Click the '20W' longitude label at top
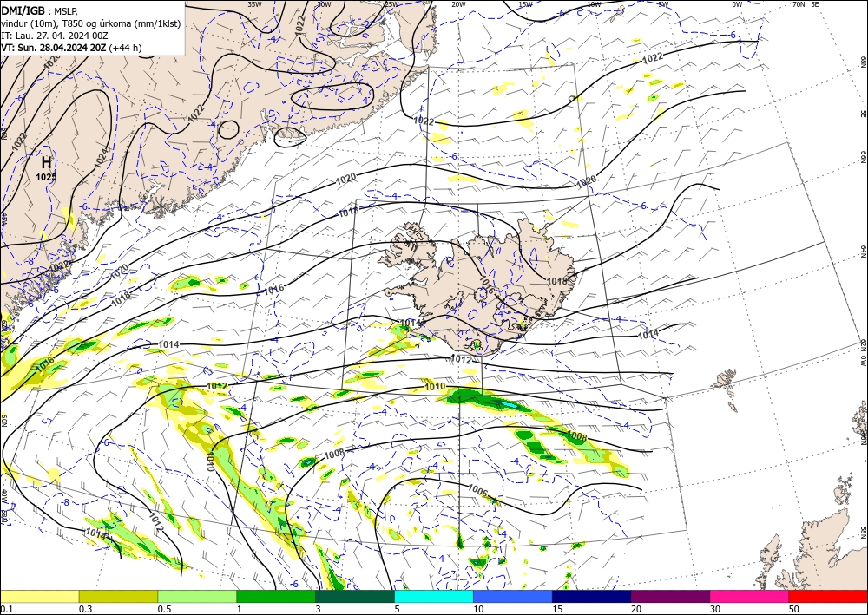This screenshot has height=615, width=868. [x=458, y=4]
